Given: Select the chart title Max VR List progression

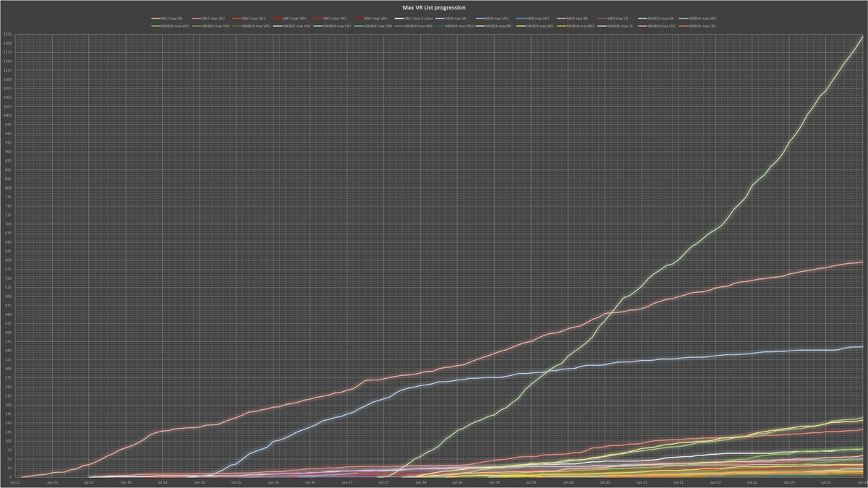Looking at the screenshot, I should tap(434, 7).
